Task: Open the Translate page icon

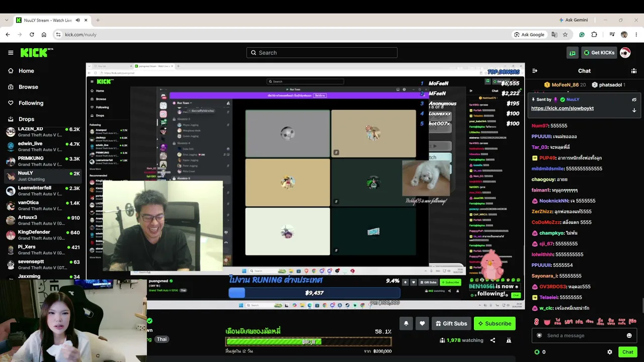Action: click(554, 35)
